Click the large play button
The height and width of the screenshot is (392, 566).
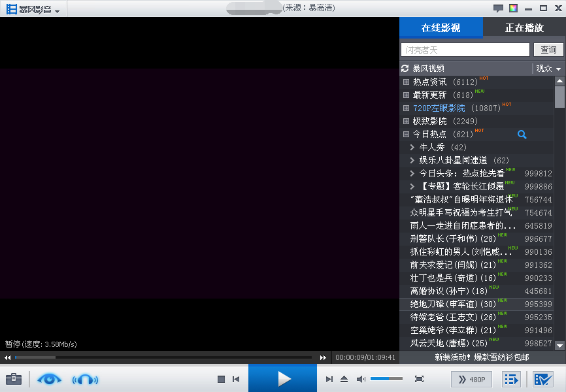pyautogui.click(x=282, y=378)
